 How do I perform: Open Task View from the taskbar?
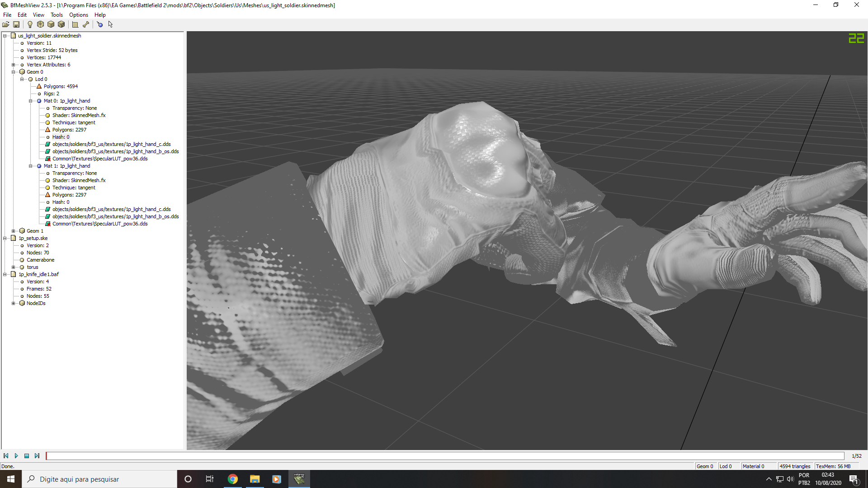(x=210, y=479)
